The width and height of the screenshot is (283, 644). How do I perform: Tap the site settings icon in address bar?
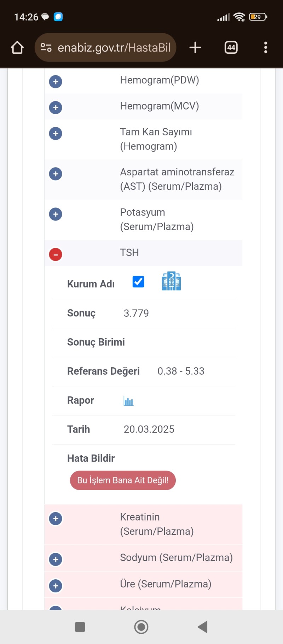(46, 47)
